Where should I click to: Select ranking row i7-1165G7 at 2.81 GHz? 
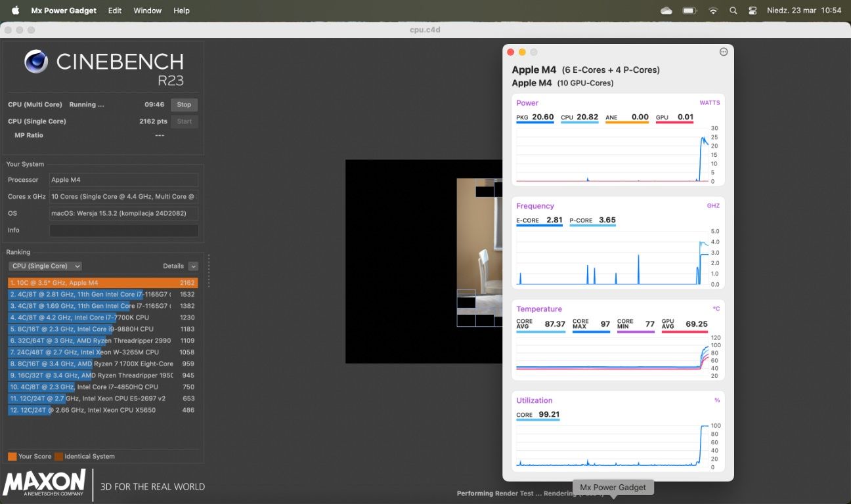tap(103, 295)
